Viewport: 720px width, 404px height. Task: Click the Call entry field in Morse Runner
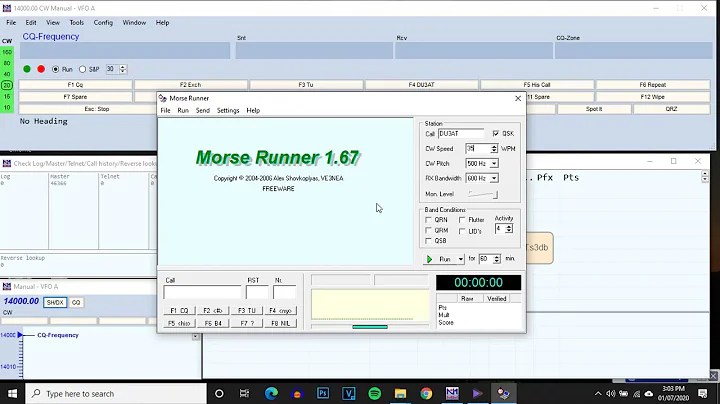(202, 292)
